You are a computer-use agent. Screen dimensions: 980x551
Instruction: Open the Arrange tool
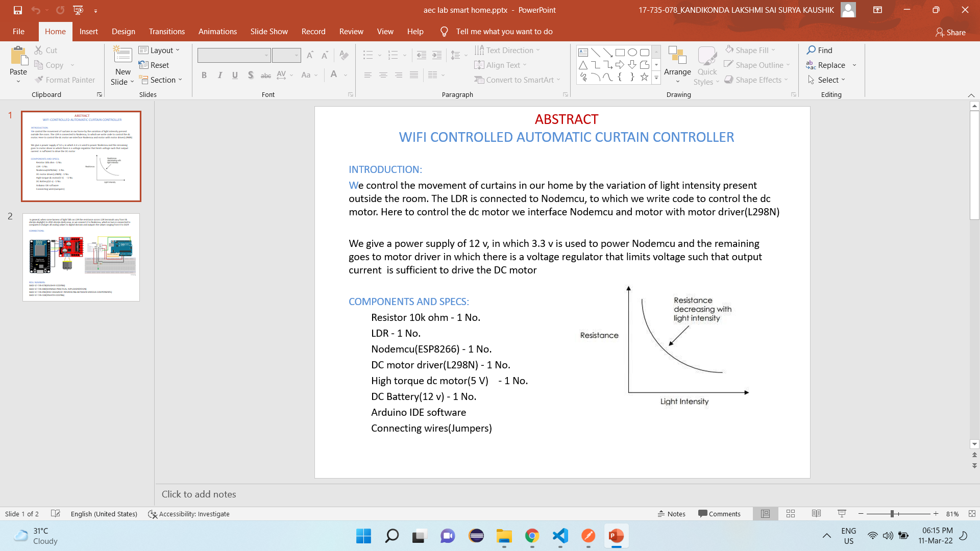[677, 65]
